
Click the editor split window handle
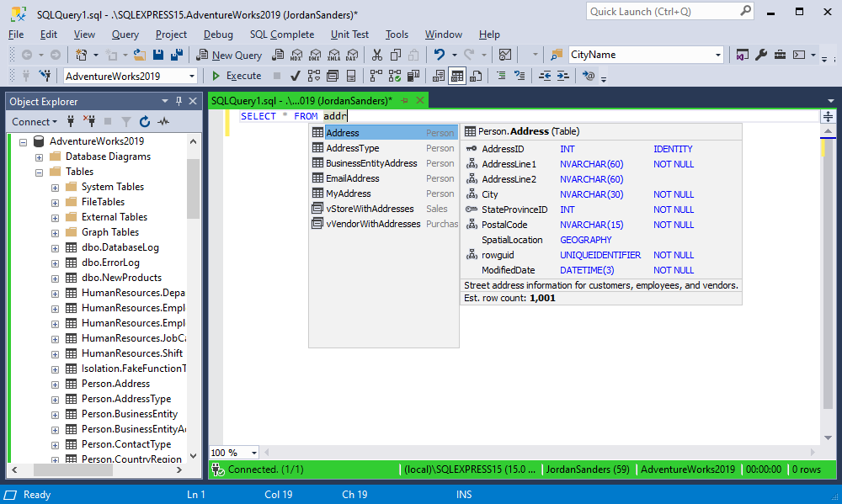(828, 116)
